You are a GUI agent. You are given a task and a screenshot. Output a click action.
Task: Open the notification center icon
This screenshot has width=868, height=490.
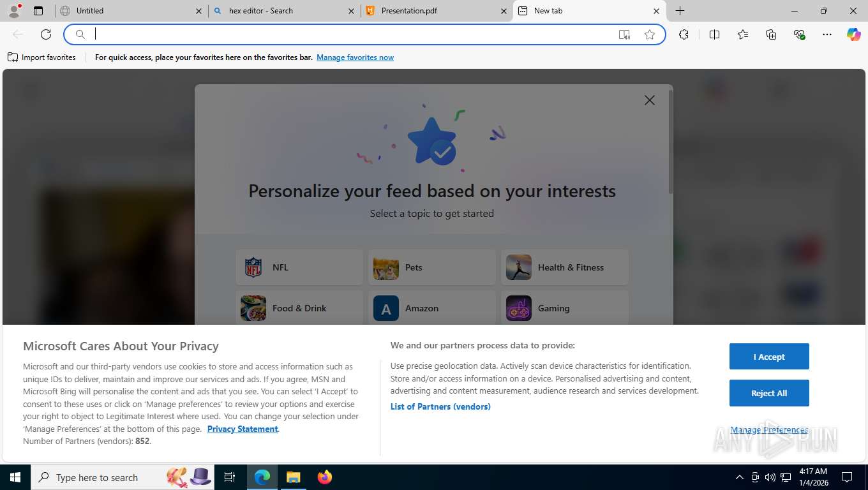[x=847, y=477]
